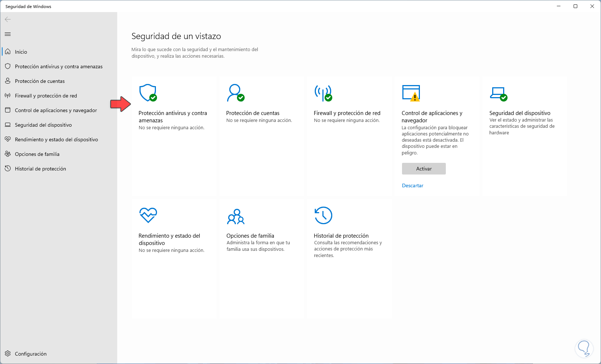Click the Configuración gear icon
The image size is (601, 364).
click(8, 353)
